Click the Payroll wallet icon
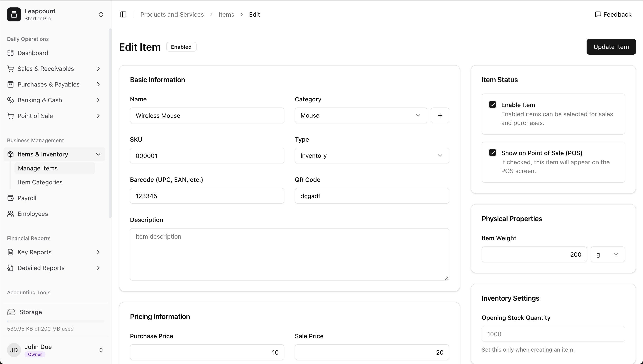The image size is (643, 364). pyautogui.click(x=10, y=198)
